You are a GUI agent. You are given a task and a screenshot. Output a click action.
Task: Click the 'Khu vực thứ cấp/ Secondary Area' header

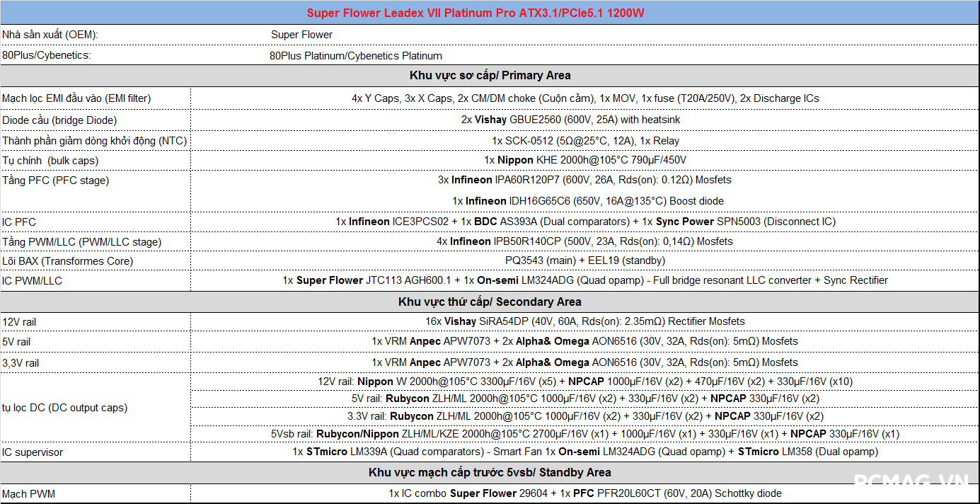pos(490,302)
